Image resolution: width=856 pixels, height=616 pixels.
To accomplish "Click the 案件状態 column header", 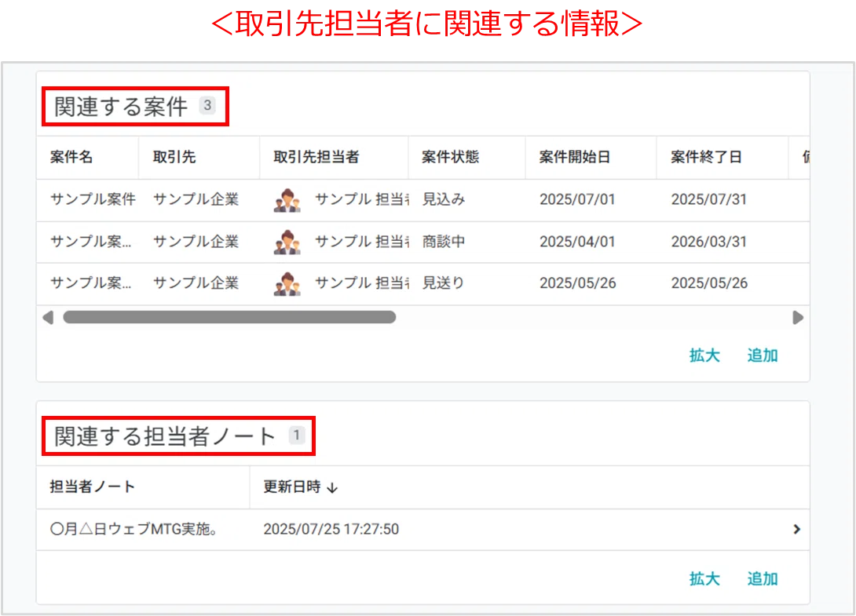I will (x=451, y=157).
